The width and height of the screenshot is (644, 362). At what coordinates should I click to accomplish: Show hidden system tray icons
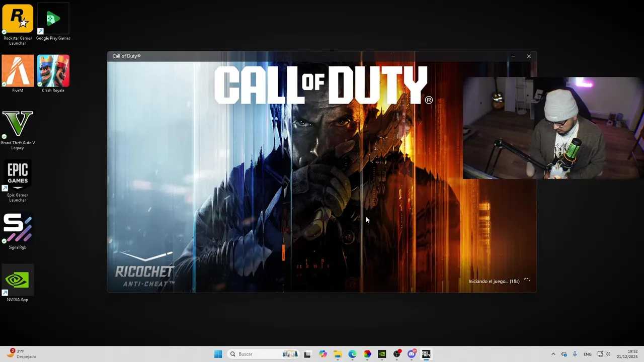click(x=553, y=354)
